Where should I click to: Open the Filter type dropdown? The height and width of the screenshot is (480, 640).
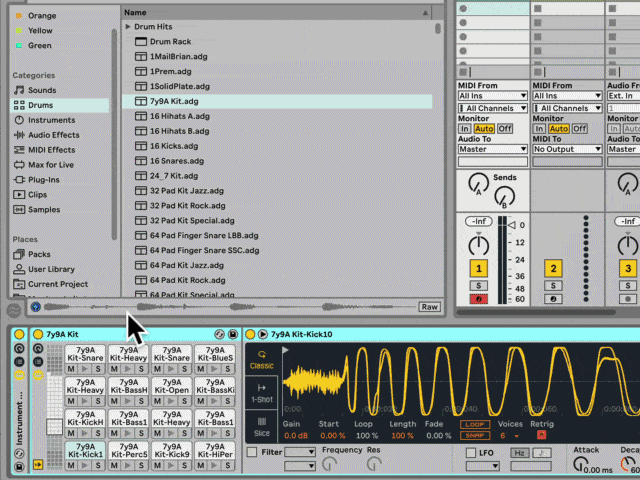[x=300, y=452]
